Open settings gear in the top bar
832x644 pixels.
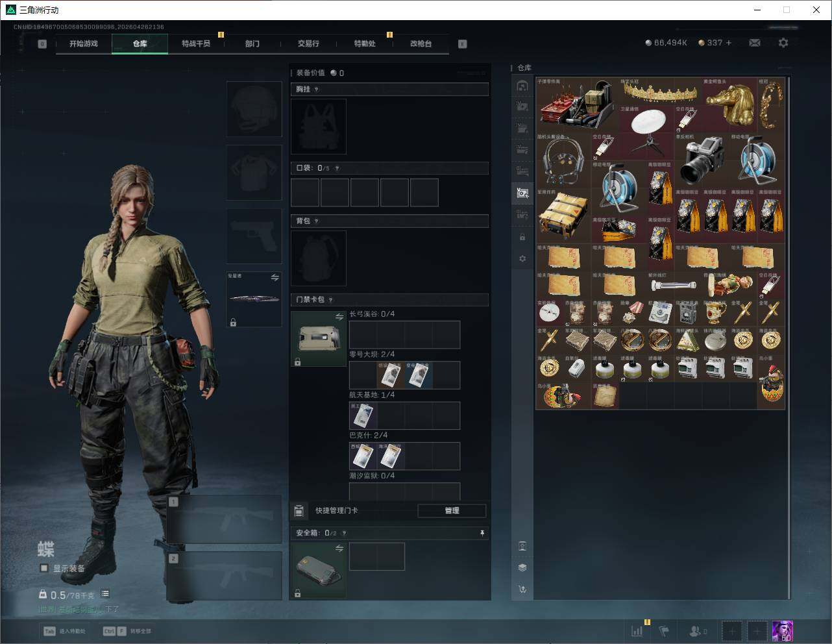click(x=783, y=43)
